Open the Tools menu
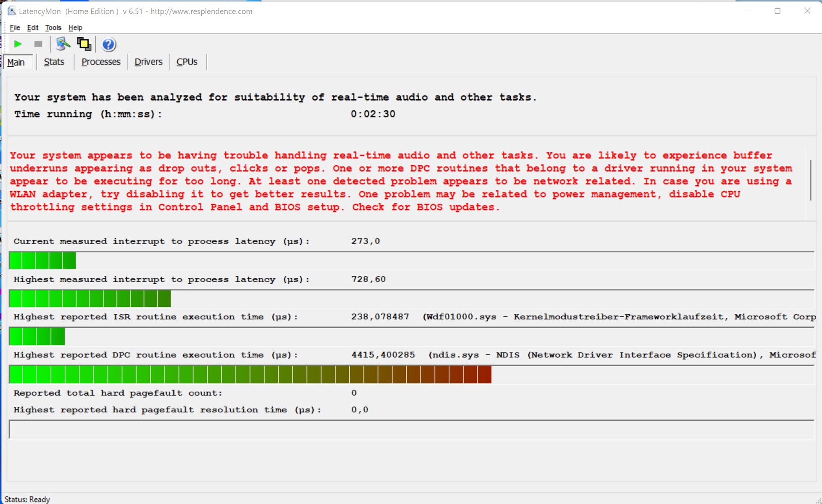The height and width of the screenshot is (504, 822). pos(53,28)
